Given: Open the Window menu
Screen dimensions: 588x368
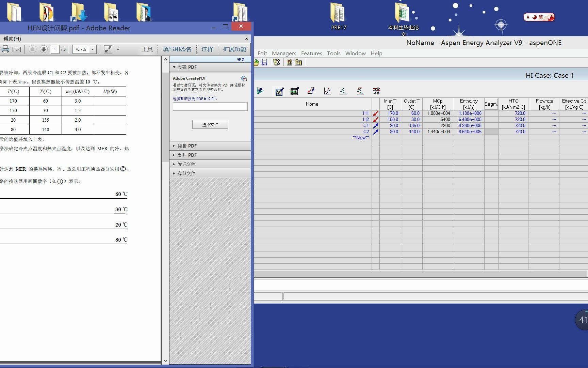Looking at the screenshot, I should click(x=355, y=53).
